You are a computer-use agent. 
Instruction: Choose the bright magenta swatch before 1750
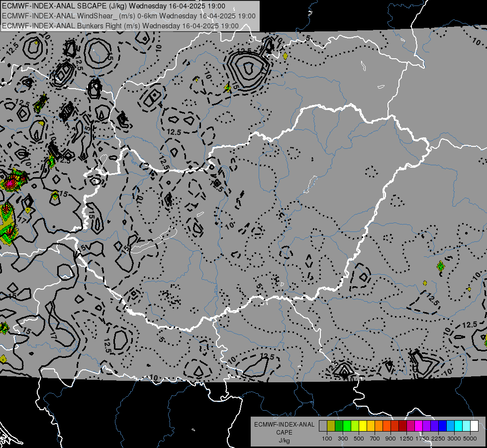click(x=419, y=426)
